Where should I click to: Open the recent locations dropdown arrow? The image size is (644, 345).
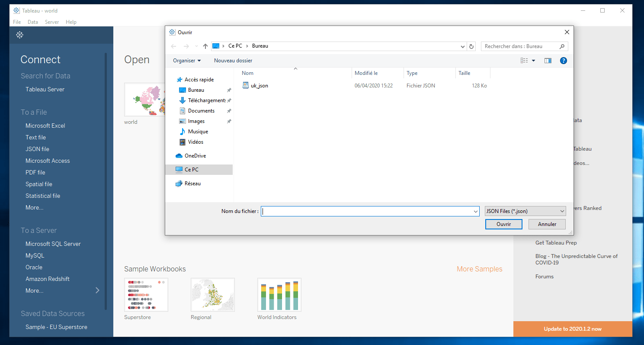click(197, 46)
